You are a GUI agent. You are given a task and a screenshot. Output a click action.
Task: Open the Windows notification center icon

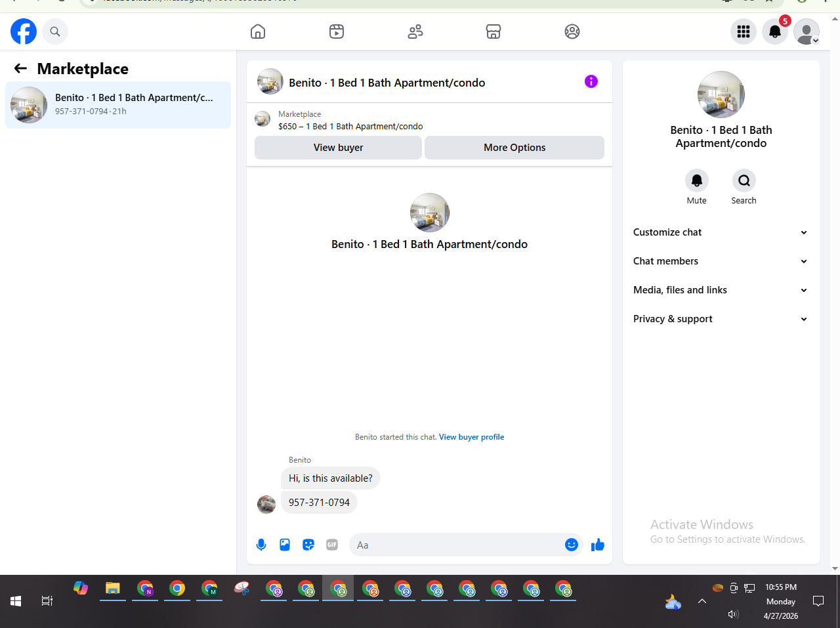pyautogui.click(x=818, y=601)
